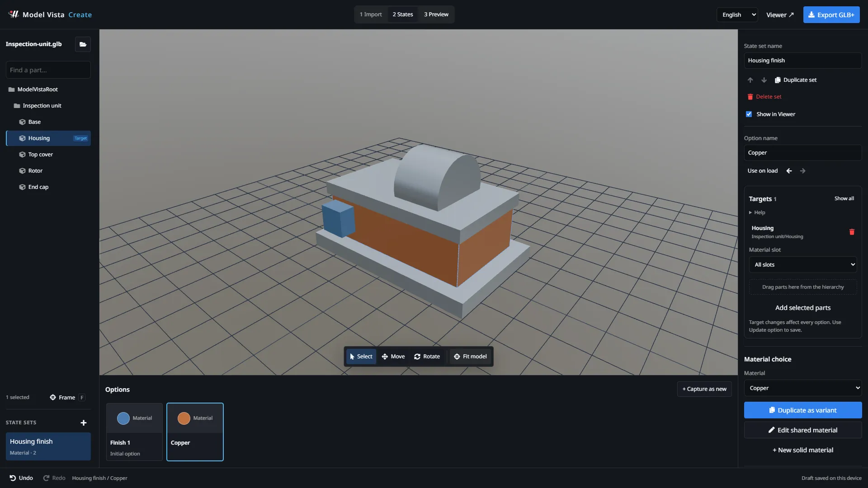The image size is (868, 488).
Task: Open file folder icon beside Inspection-unit.glb
Action: point(83,44)
